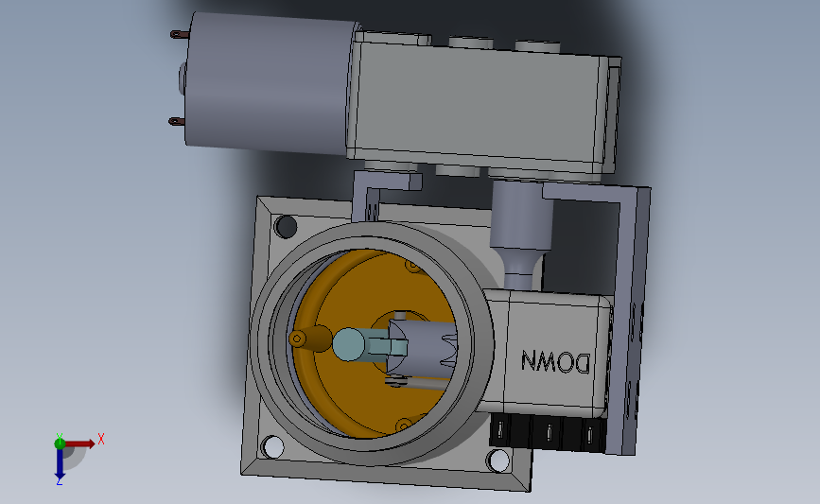Select the bottom-left mounting hole of base plate
This screenshot has width=820, height=504.
click(272, 447)
